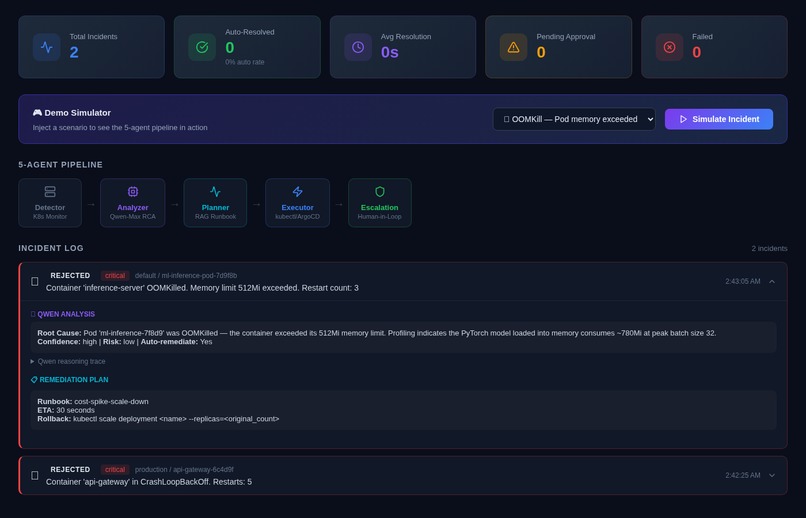Click the QWEN ANALYSIS heading
Viewport: 806px width, 518px height.
click(x=66, y=314)
